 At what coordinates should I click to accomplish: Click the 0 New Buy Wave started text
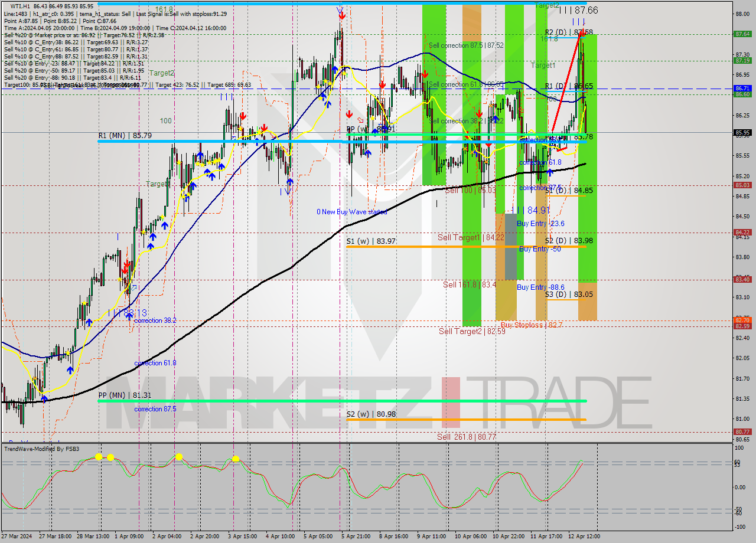click(x=352, y=212)
